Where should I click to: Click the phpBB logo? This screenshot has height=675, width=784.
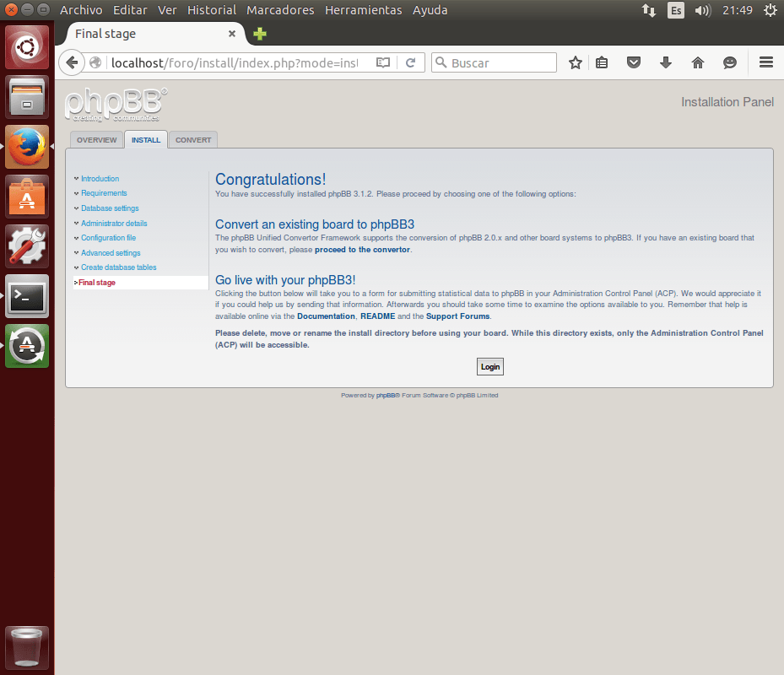tap(116, 105)
